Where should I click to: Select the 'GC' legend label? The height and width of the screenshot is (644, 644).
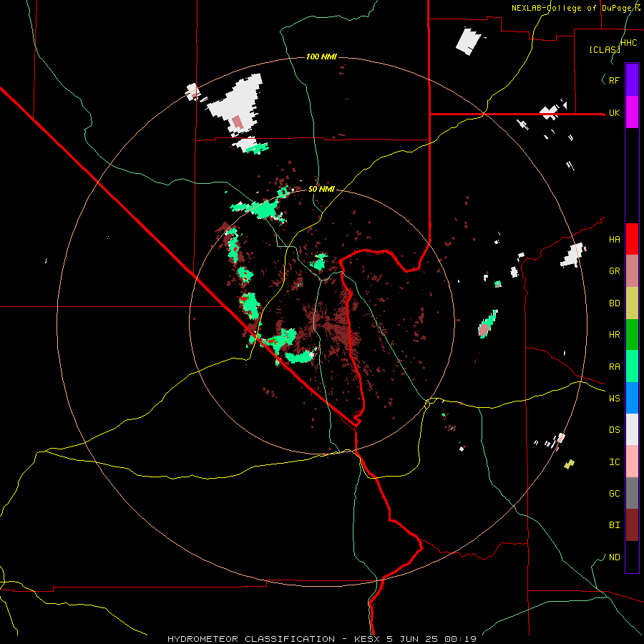[614, 494]
